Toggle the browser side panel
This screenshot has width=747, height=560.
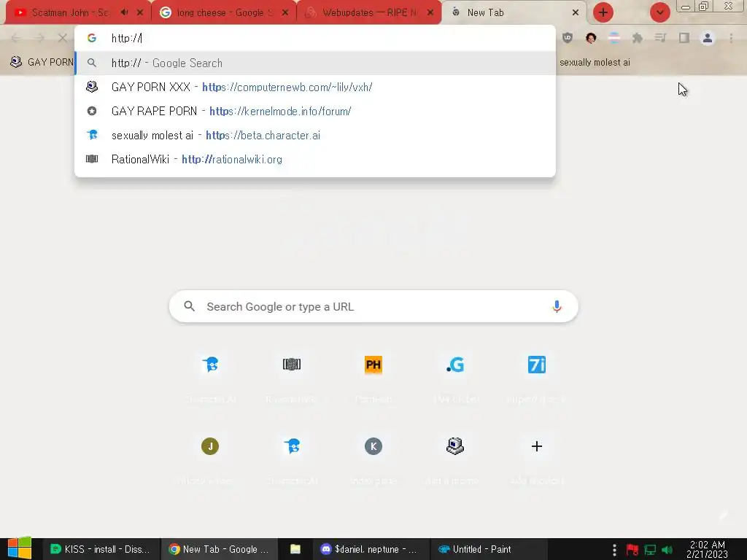pos(684,38)
